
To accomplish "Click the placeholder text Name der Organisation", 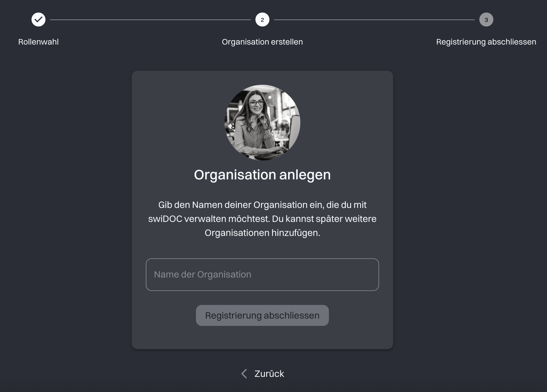I will pos(202,274).
